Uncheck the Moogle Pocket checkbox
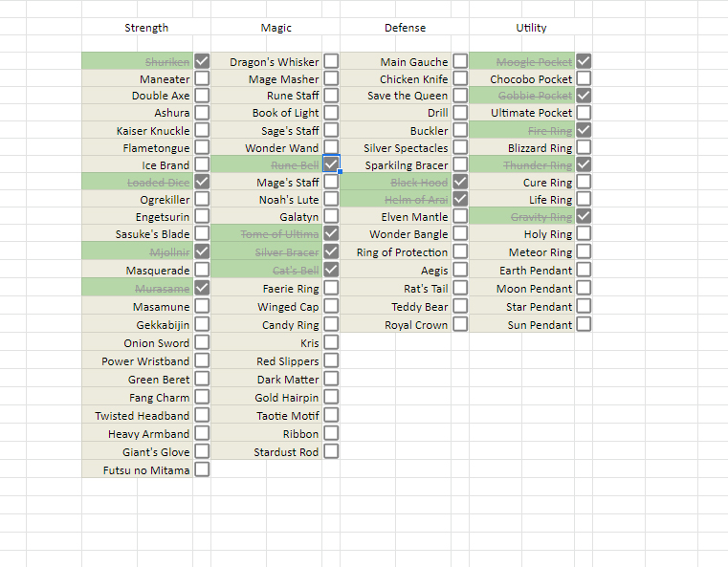The height and width of the screenshot is (567, 728). [584, 61]
